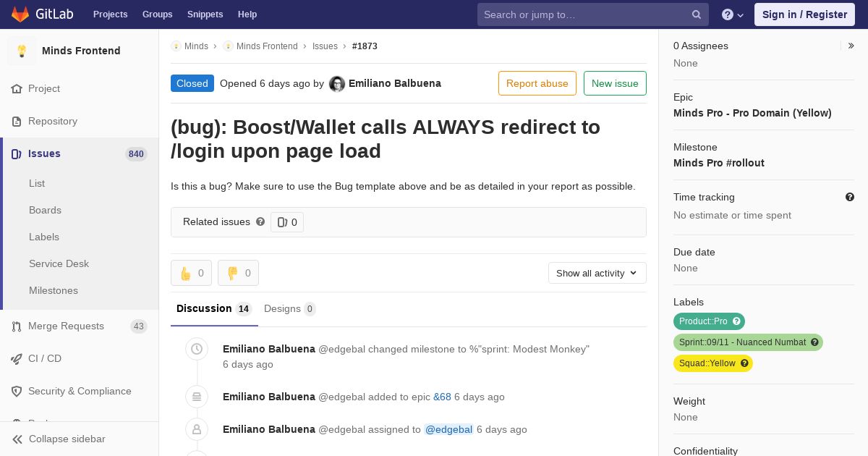Click the related issues count badge
The width and height of the screenshot is (868, 456).
[x=287, y=222]
